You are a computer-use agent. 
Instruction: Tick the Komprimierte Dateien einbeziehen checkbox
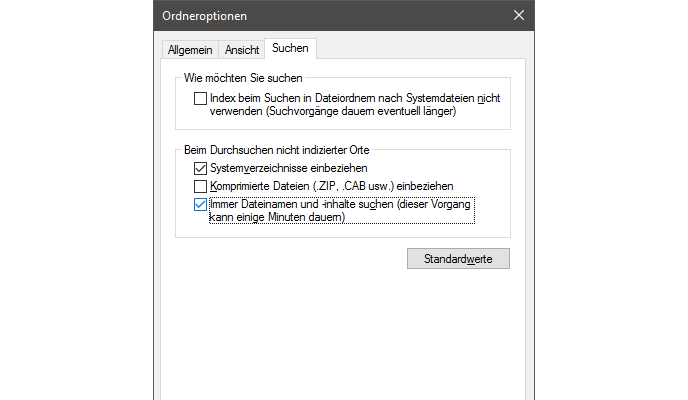coord(200,186)
